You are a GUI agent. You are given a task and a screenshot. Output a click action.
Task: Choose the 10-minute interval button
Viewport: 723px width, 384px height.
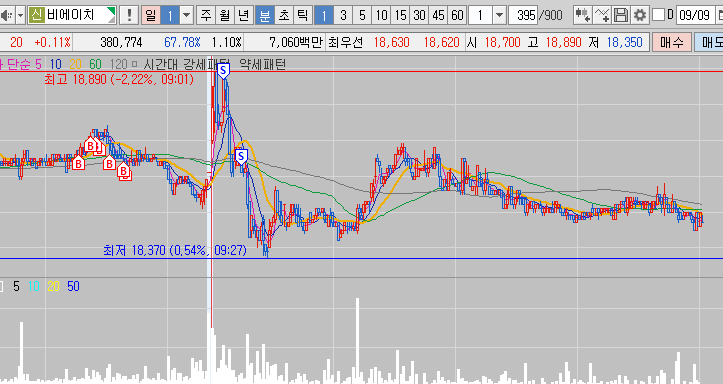[x=381, y=16]
